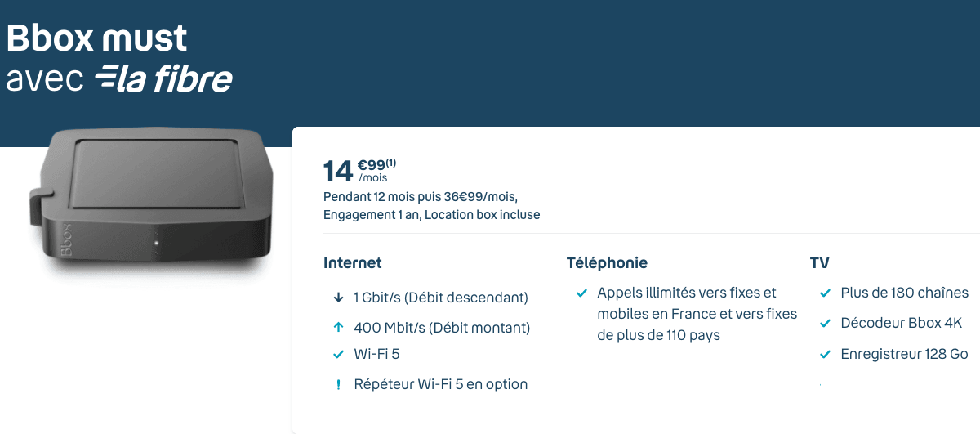This screenshot has height=434, width=980.
Task: Click the Répéteur Wi-Fi 5 en option text
Action: click(441, 384)
